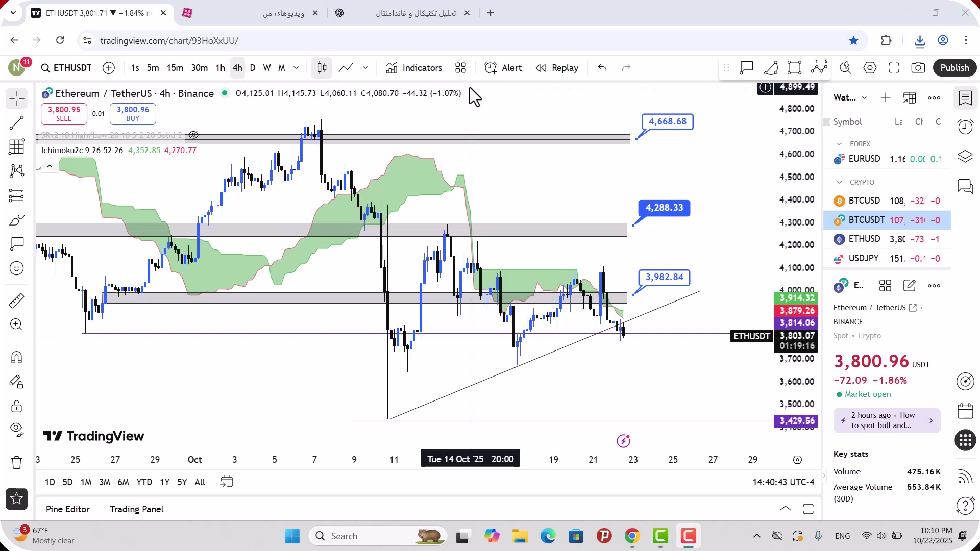Enter fullscreen chart mode
The width and height of the screenshot is (980, 551).
point(894,68)
